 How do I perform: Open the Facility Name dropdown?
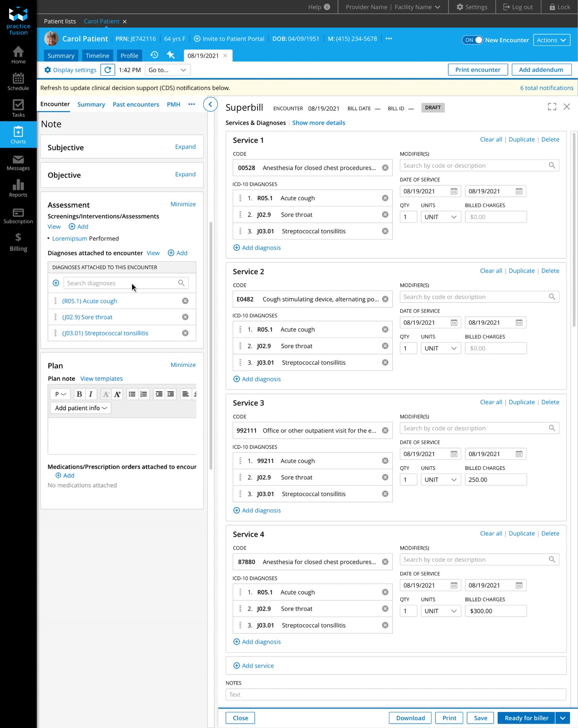click(x=417, y=7)
